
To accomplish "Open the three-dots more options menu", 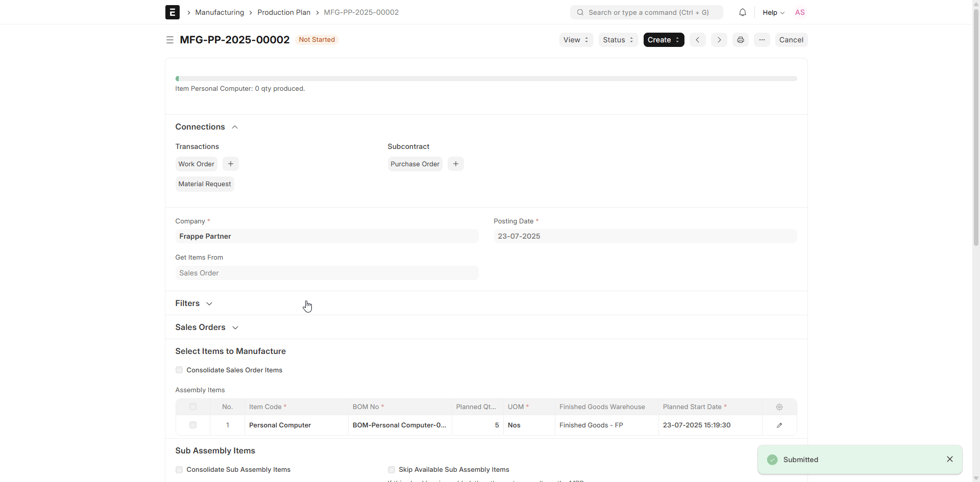I will click(762, 40).
